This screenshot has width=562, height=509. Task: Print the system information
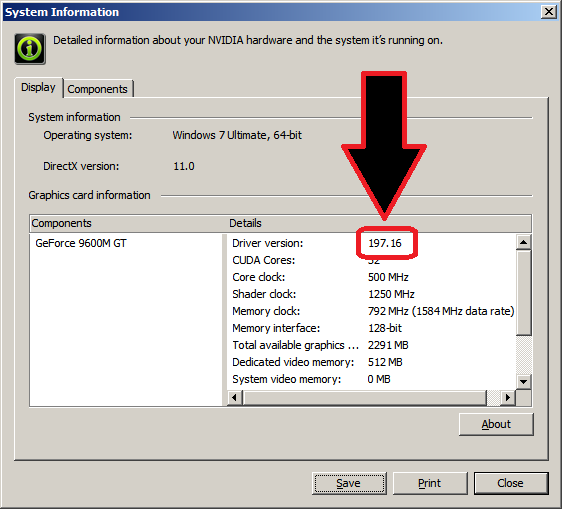tap(430, 483)
